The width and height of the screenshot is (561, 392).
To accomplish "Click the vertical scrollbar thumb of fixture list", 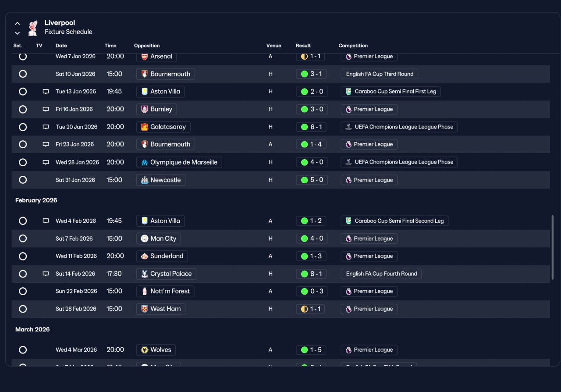I will click(x=552, y=248).
